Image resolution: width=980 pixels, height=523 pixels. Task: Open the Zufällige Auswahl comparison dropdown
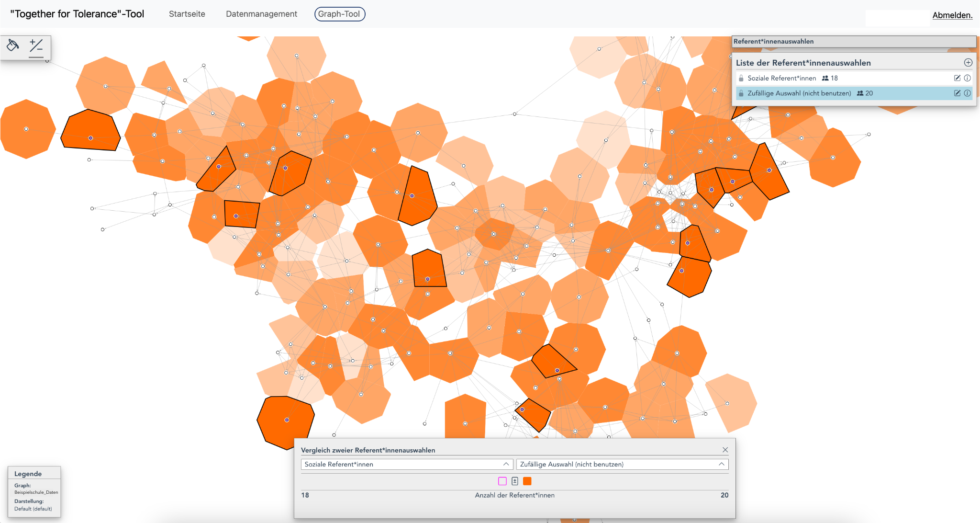[x=622, y=464]
